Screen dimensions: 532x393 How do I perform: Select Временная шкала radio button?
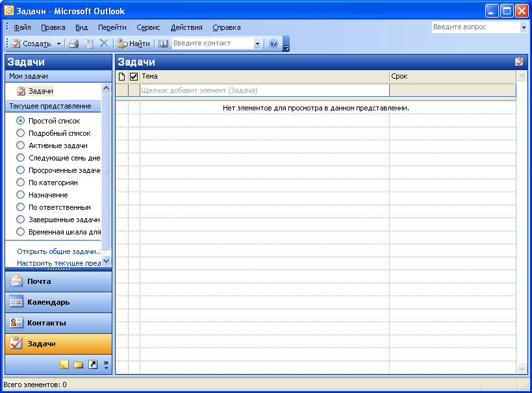pyautogui.click(x=20, y=232)
